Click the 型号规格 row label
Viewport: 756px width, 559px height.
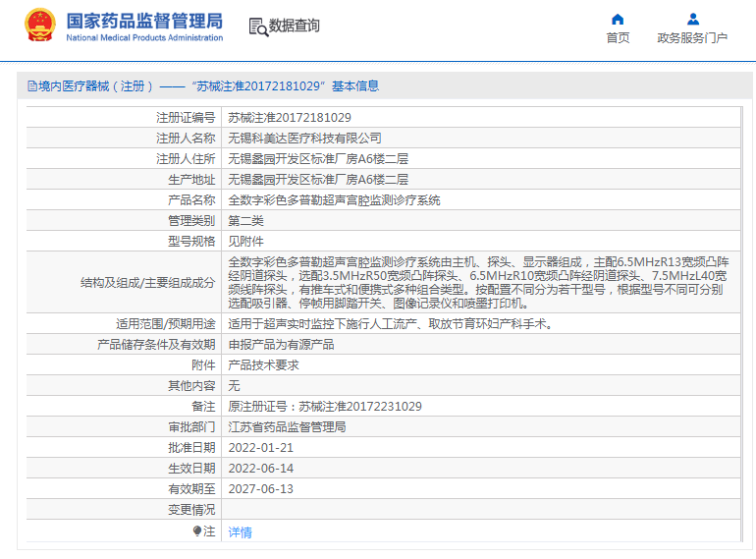click(x=191, y=241)
